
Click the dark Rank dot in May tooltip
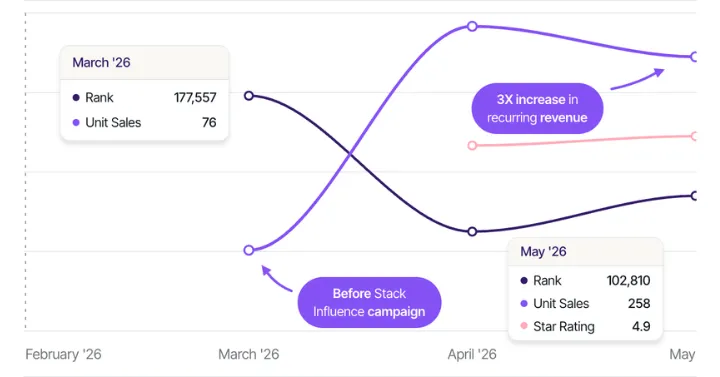[x=524, y=281]
